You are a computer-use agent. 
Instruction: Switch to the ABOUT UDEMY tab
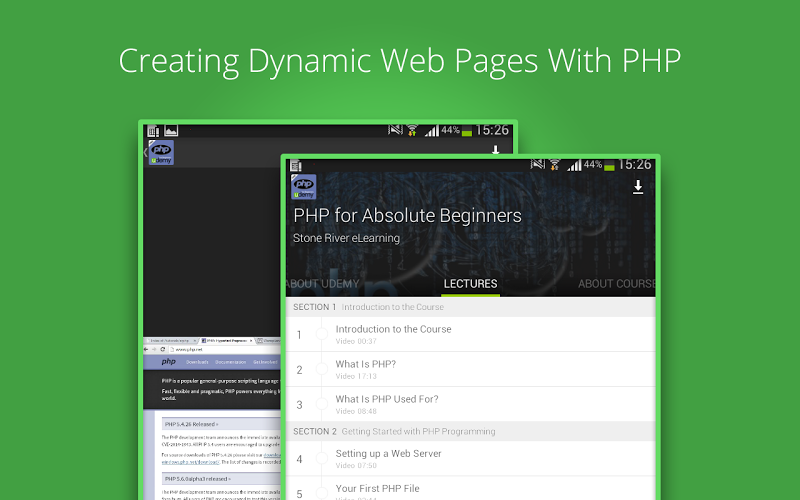[322, 284]
